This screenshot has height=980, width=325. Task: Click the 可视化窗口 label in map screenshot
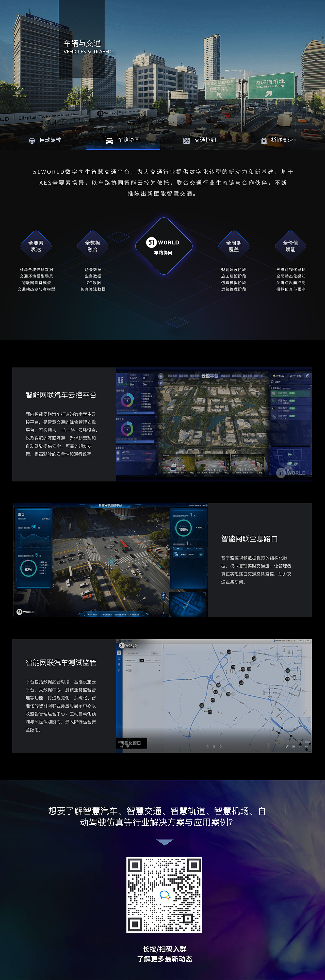(131, 743)
